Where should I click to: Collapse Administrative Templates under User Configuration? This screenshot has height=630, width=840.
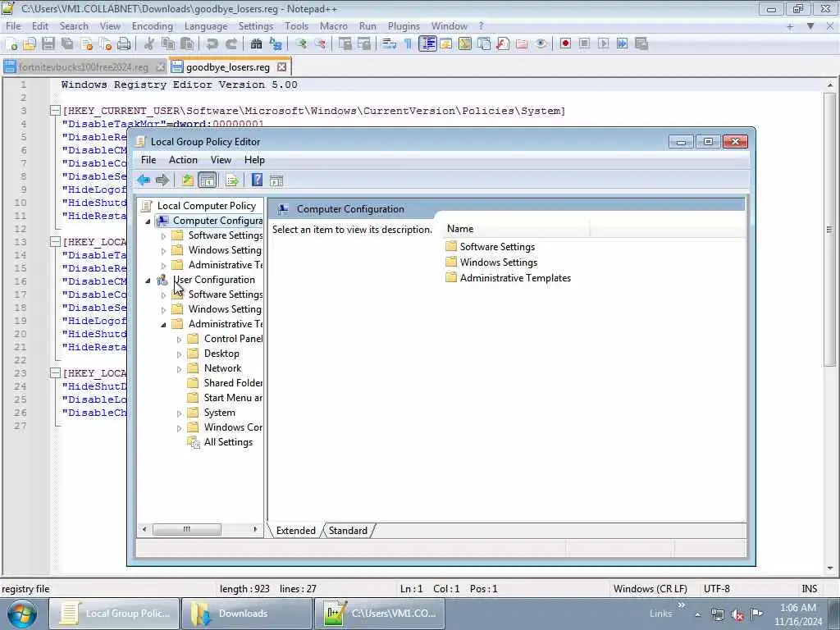coord(164,325)
